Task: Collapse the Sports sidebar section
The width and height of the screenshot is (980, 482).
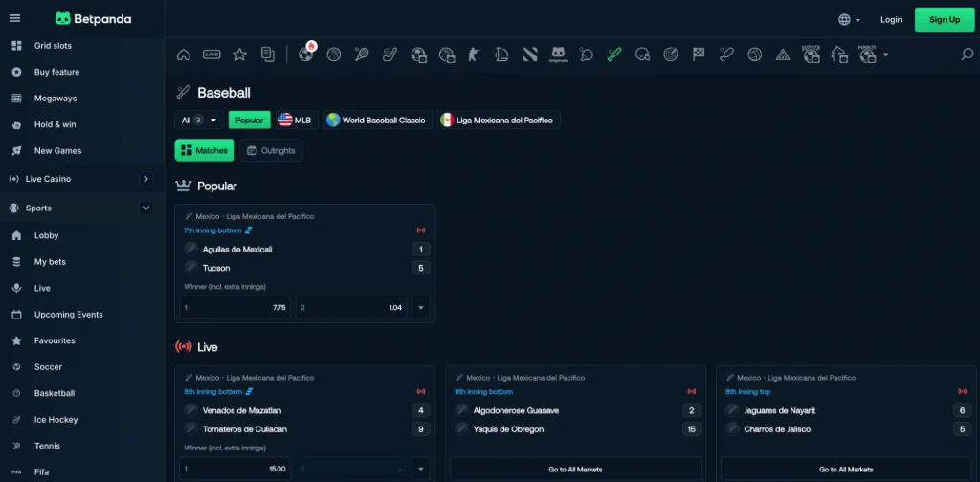Action: coord(145,208)
